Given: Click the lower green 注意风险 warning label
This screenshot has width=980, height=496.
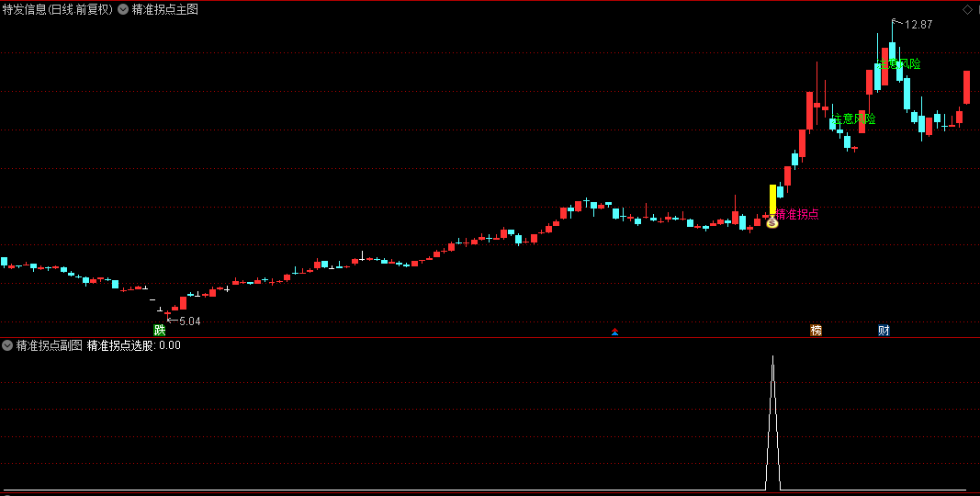Looking at the screenshot, I should click(x=854, y=118).
